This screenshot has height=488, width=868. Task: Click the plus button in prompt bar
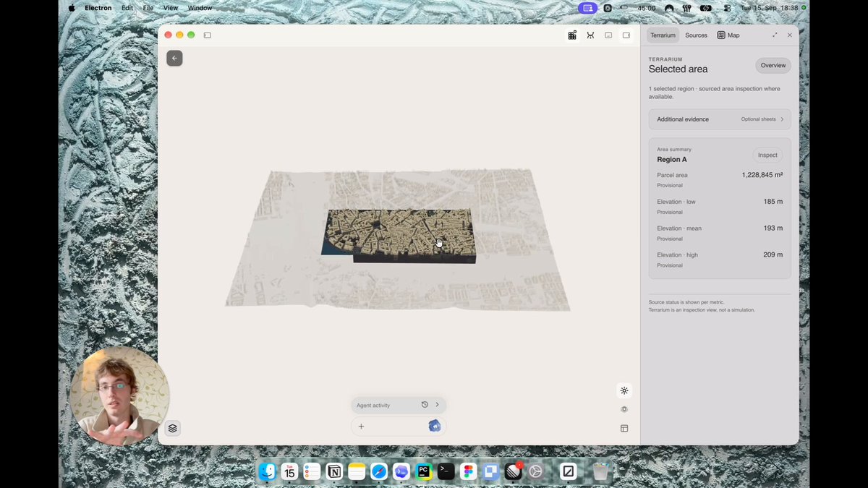361,427
